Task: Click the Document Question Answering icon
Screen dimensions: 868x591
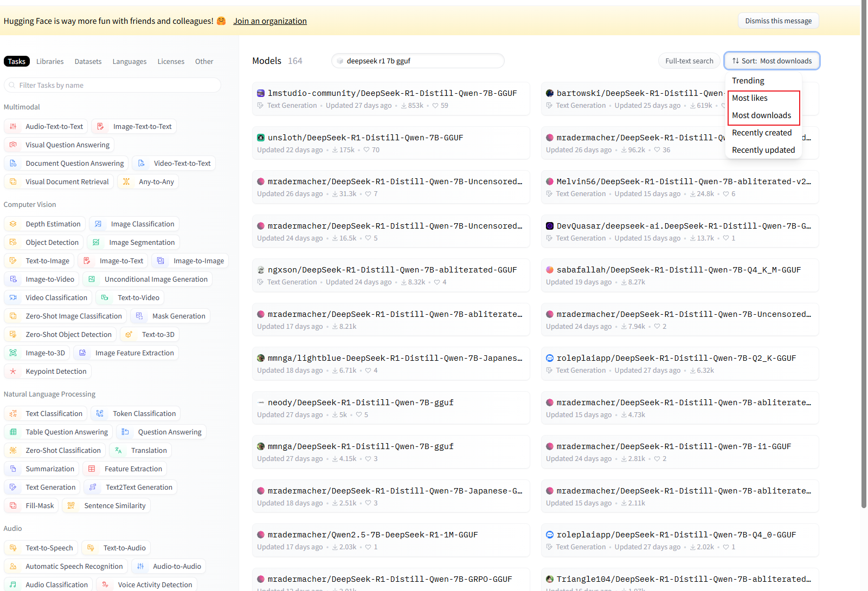Action: [13, 163]
